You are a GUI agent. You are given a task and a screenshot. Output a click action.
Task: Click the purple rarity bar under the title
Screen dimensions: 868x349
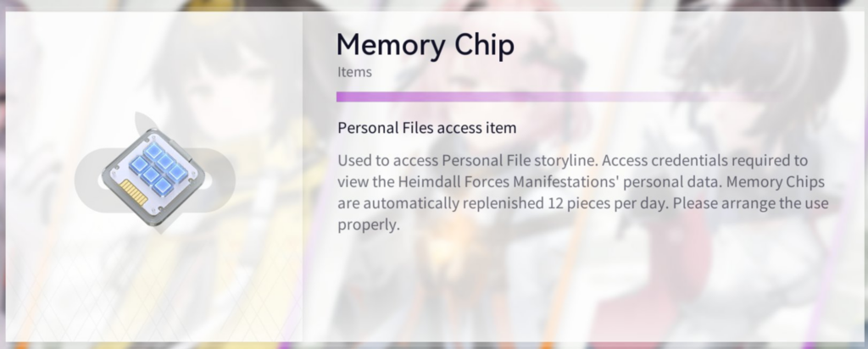[x=554, y=97]
